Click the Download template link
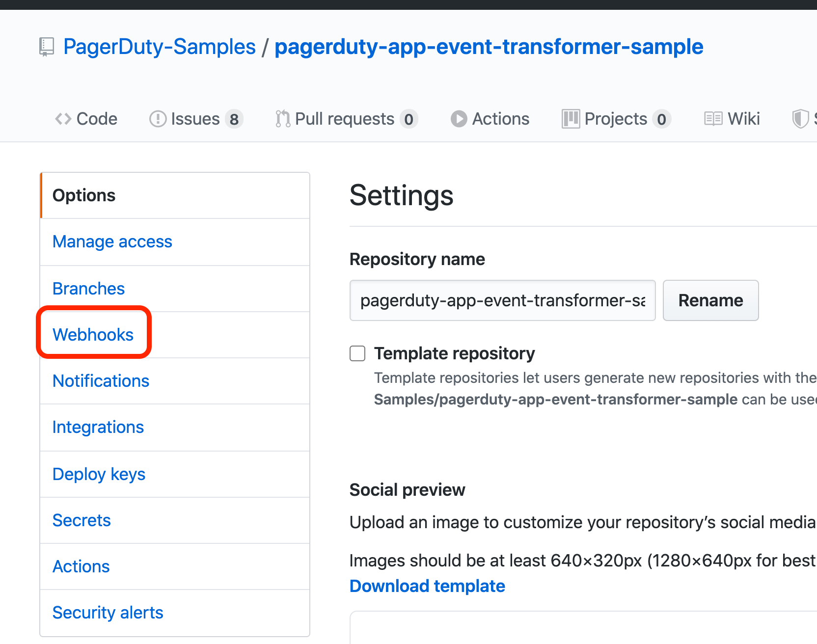 click(427, 586)
